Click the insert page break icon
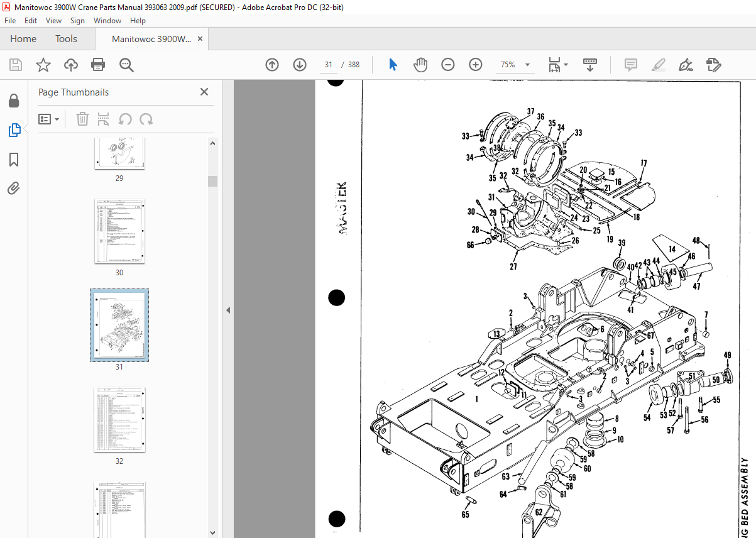The image size is (756, 538). pyautogui.click(x=104, y=119)
